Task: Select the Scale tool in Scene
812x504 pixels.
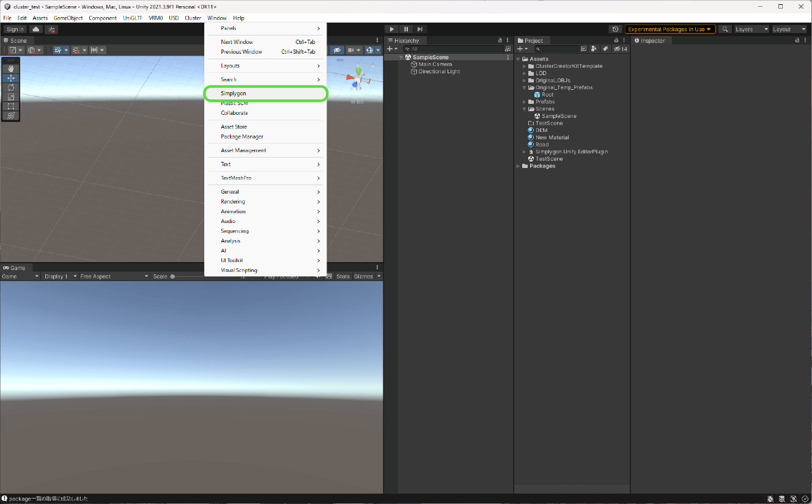Action: click(x=11, y=97)
